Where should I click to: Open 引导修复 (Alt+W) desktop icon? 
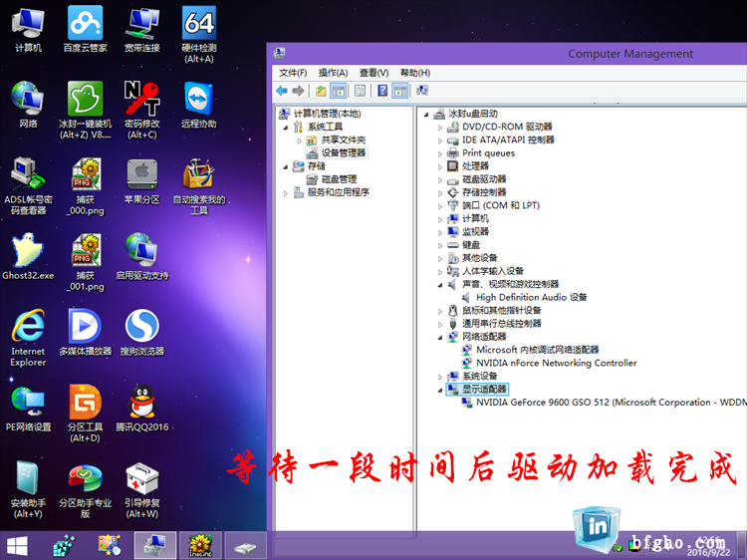tap(142, 489)
